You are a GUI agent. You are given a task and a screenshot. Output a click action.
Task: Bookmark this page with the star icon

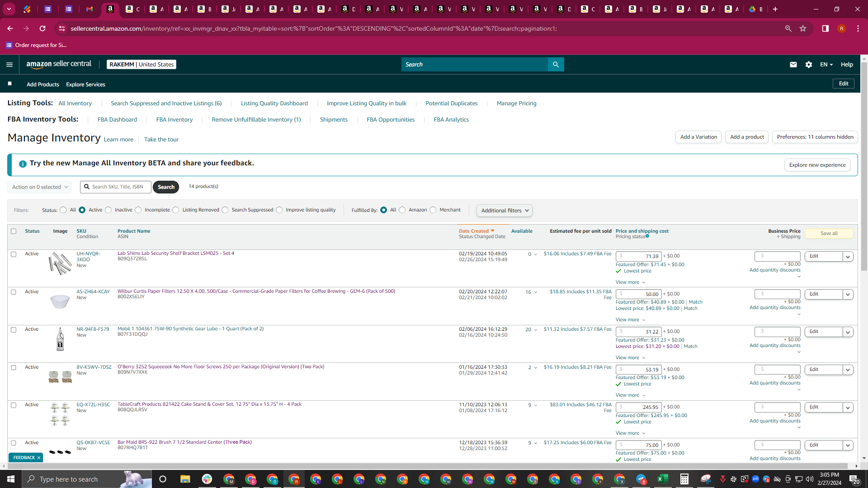(803, 28)
